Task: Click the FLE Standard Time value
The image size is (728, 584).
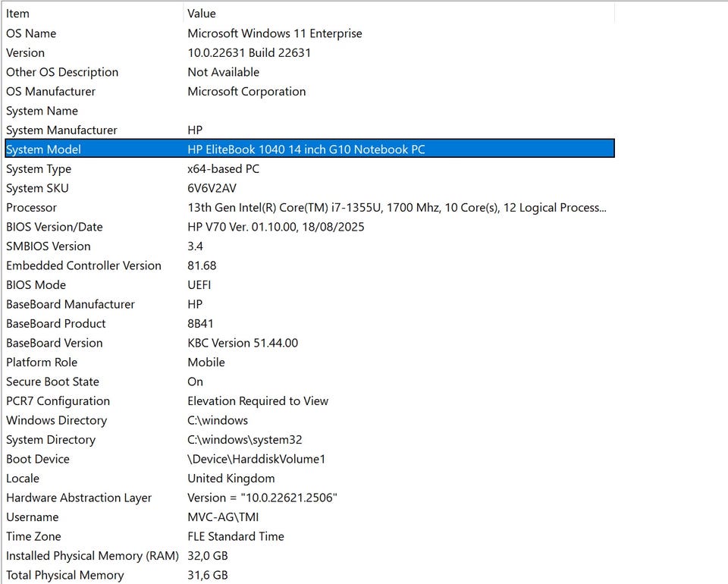Action: [236, 536]
